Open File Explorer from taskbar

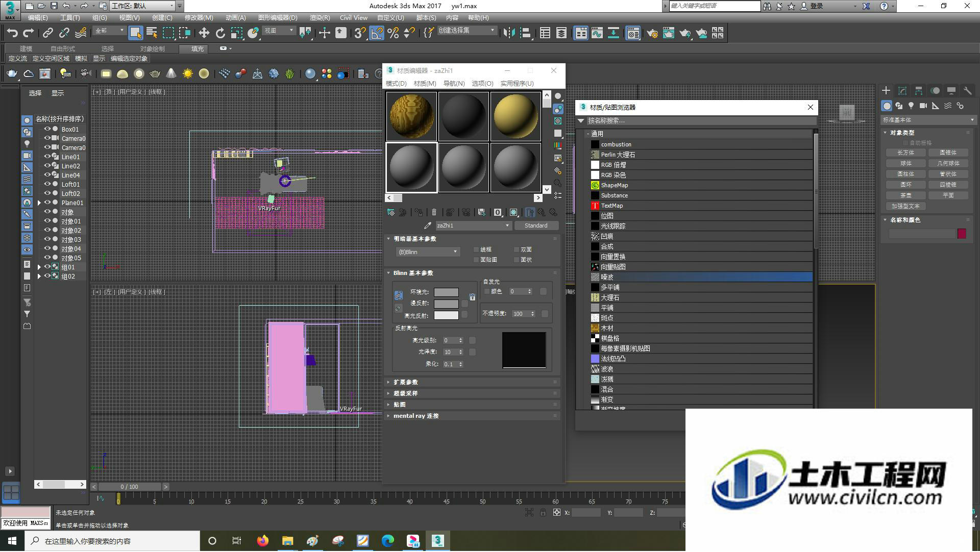pos(287,541)
